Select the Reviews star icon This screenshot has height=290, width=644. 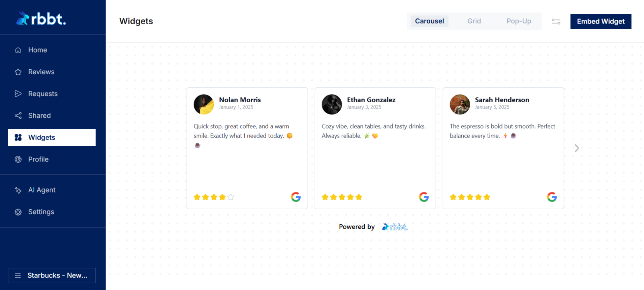[x=18, y=72]
